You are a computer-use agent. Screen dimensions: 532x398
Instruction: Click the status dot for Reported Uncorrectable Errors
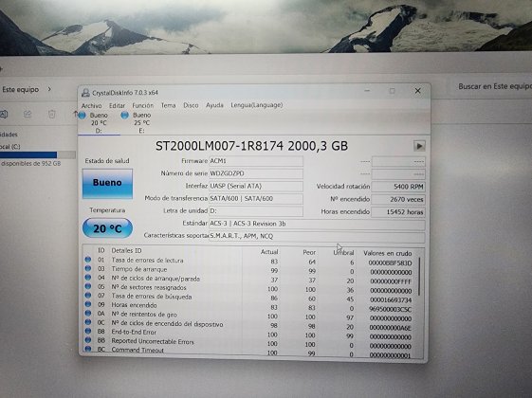pyautogui.click(x=88, y=339)
